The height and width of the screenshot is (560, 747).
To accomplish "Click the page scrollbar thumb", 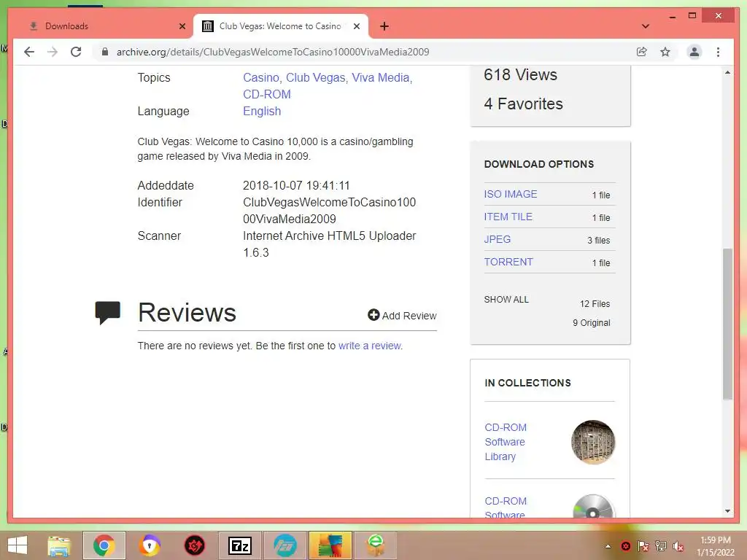I will point(727,324).
